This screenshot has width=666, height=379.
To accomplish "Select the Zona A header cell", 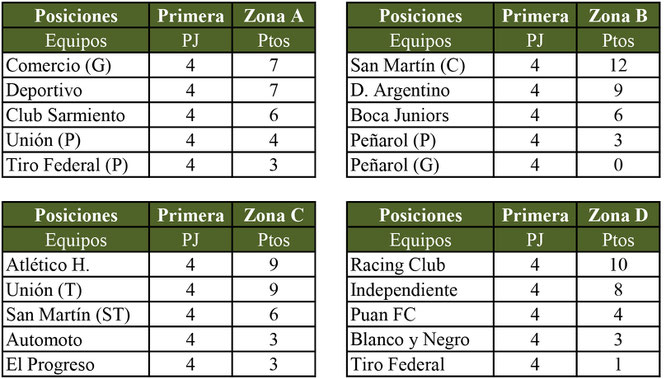I will (274, 16).
